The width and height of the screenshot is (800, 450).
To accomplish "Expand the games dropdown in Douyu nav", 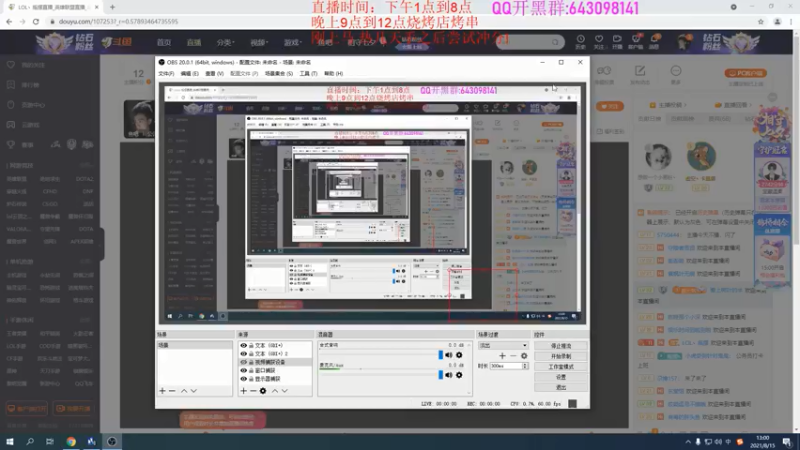I will pos(292,42).
